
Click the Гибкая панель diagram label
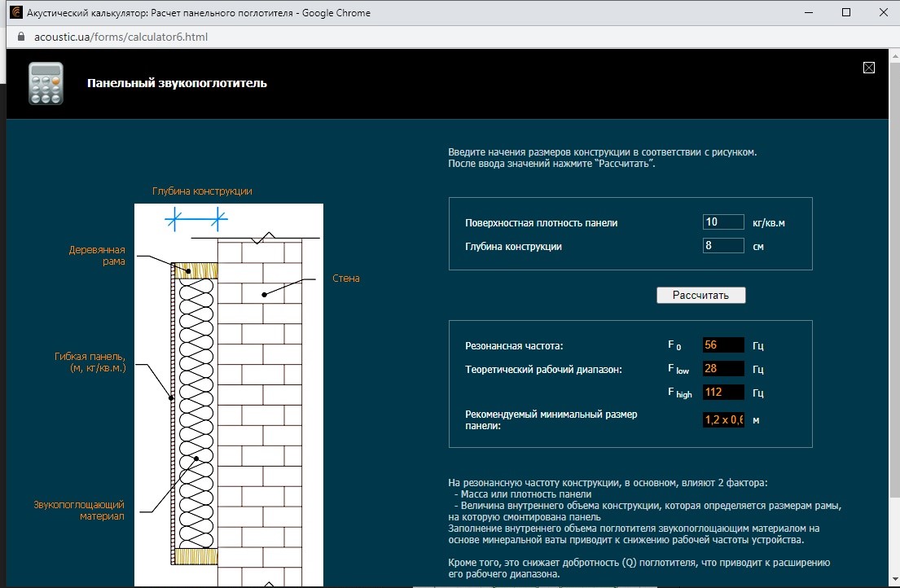coord(90,362)
